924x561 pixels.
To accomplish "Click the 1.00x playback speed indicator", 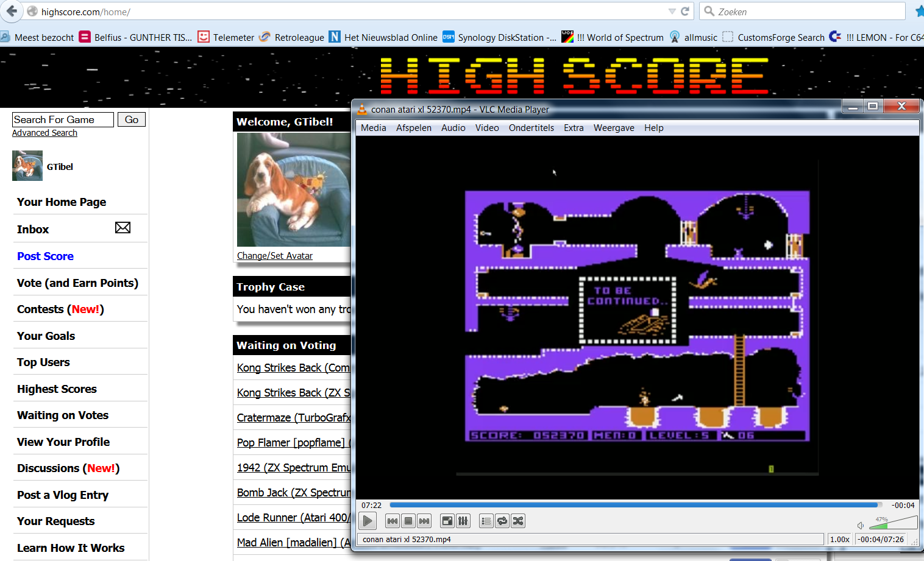I will pos(839,539).
